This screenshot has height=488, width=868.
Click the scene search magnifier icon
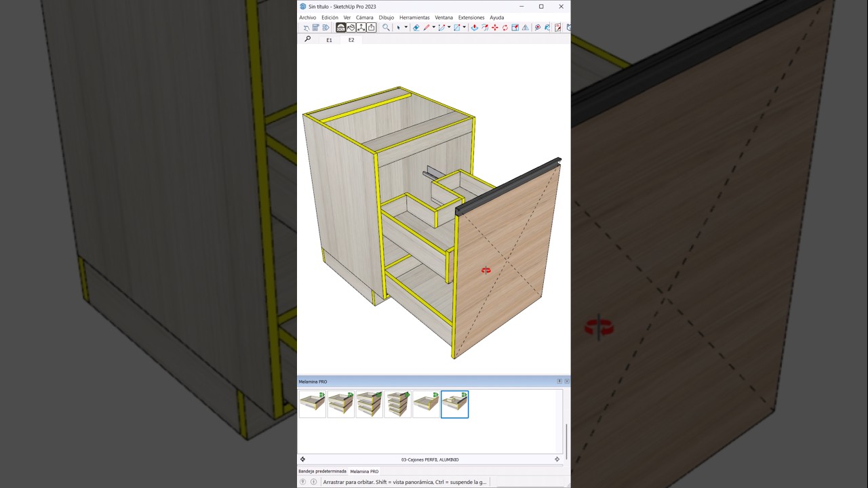coord(307,39)
